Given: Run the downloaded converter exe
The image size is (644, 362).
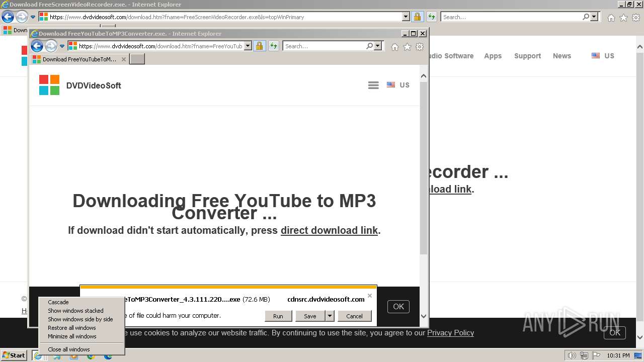Looking at the screenshot, I should [x=278, y=316].
